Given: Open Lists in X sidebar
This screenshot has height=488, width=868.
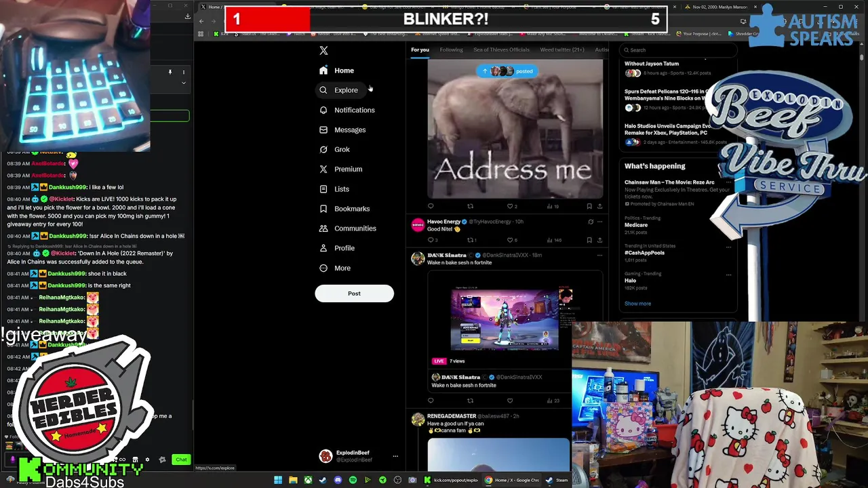Looking at the screenshot, I should pos(334,189).
